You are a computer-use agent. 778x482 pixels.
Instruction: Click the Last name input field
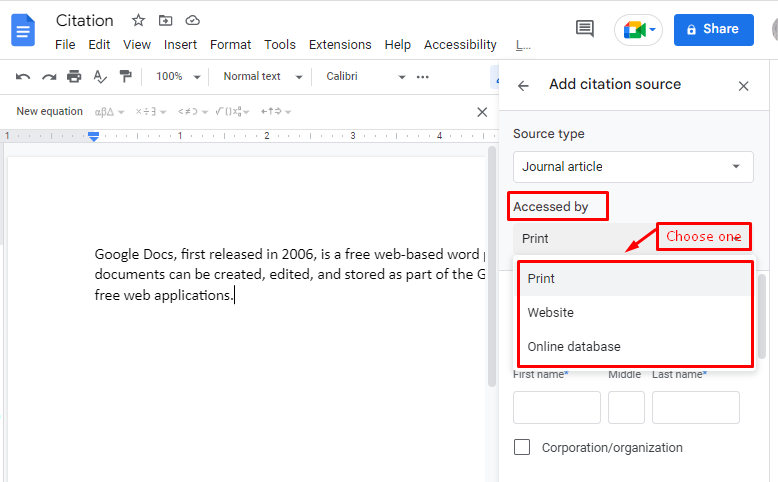point(696,408)
